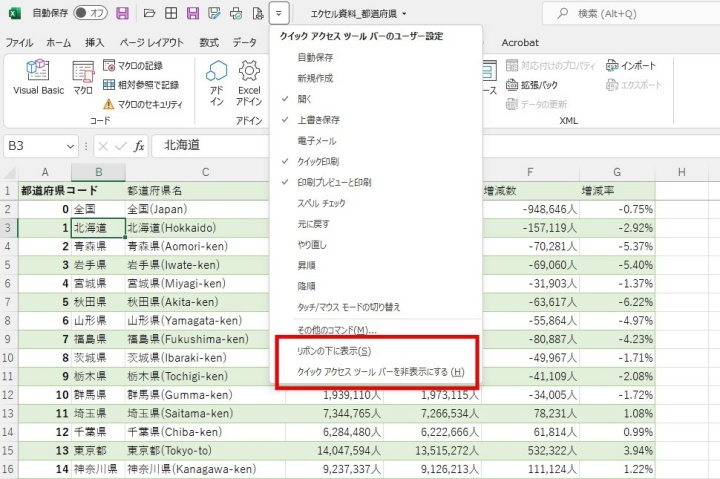Switch to the 挿入 tab

coord(95,43)
